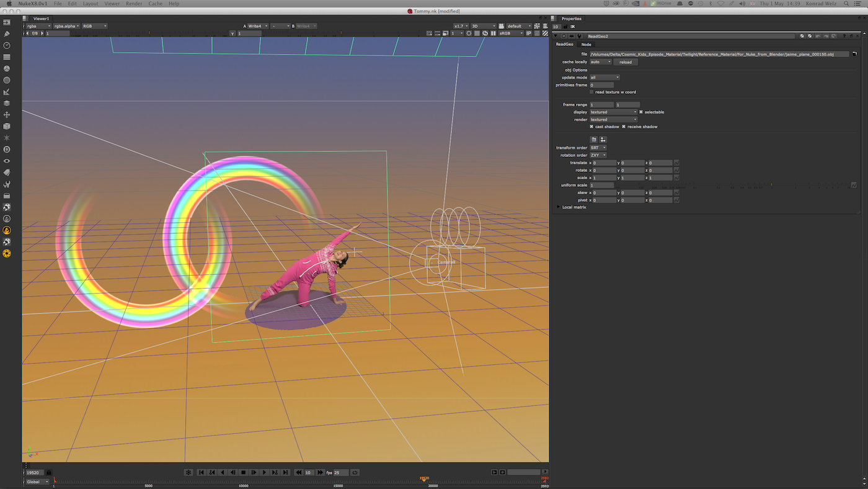This screenshot has width=868, height=489.
Task: Open the Render menu in menu bar
Action: pyautogui.click(x=134, y=4)
